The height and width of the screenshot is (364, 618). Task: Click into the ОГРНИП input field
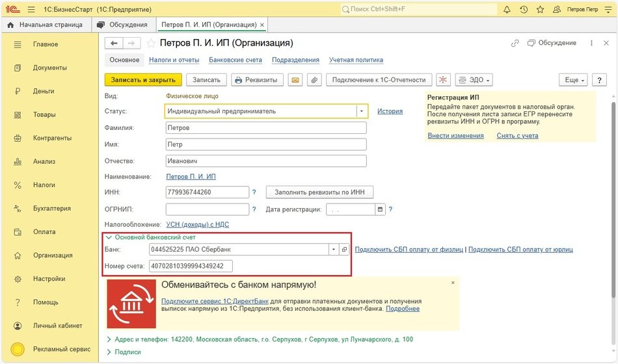pyautogui.click(x=208, y=209)
